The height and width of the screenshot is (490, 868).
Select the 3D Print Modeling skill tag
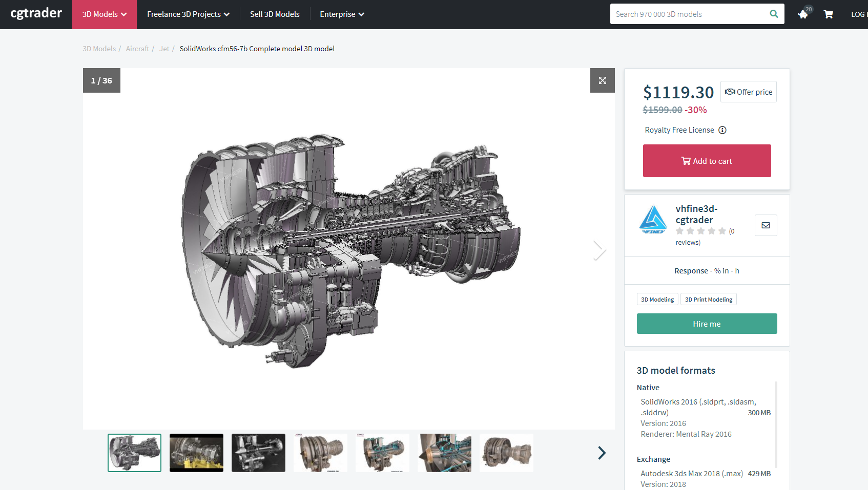(709, 299)
